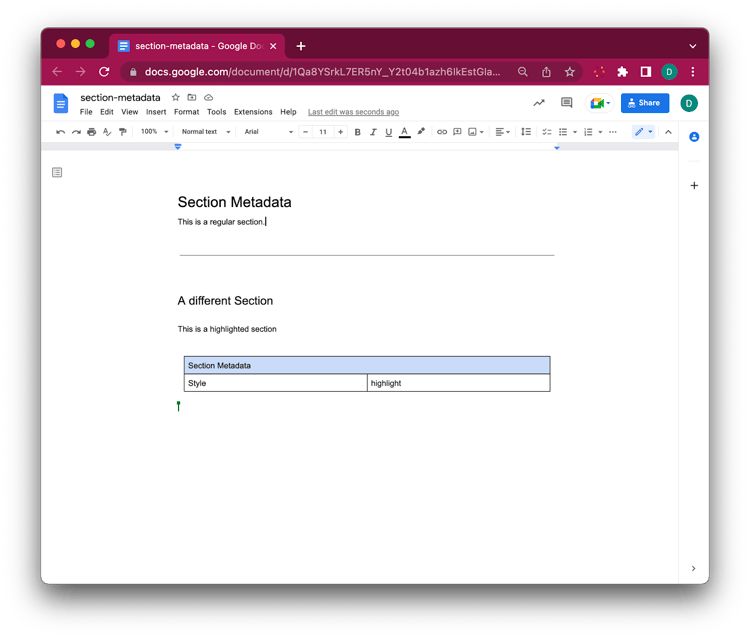Click the blue Share button
This screenshot has width=750, height=638.
coord(644,103)
